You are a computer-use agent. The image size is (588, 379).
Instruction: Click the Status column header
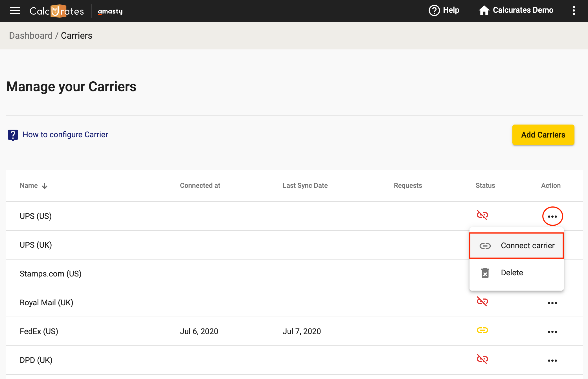click(485, 186)
